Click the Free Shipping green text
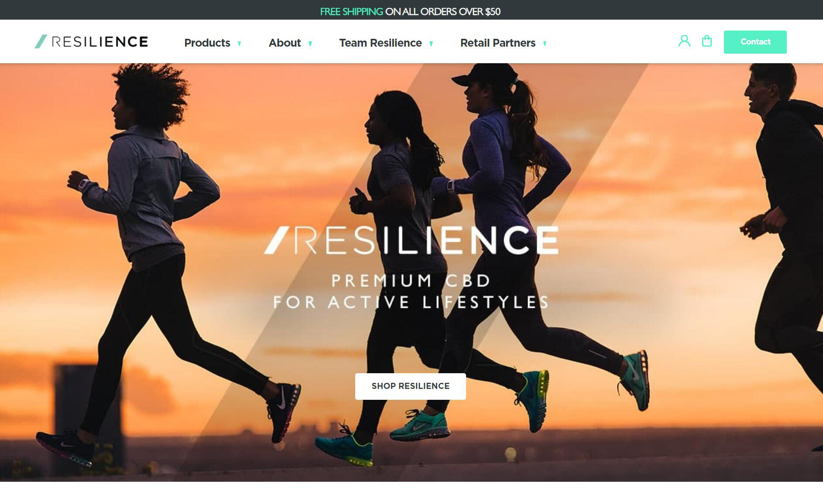Image resolution: width=823 pixels, height=504 pixels. (x=352, y=12)
